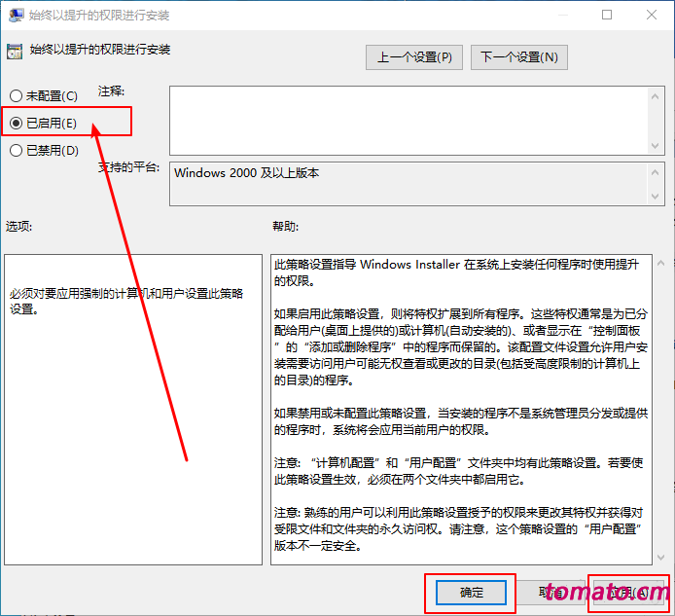This screenshot has width=675, height=616.
Task: Click the 帮助: section label
Action: click(285, 226)
